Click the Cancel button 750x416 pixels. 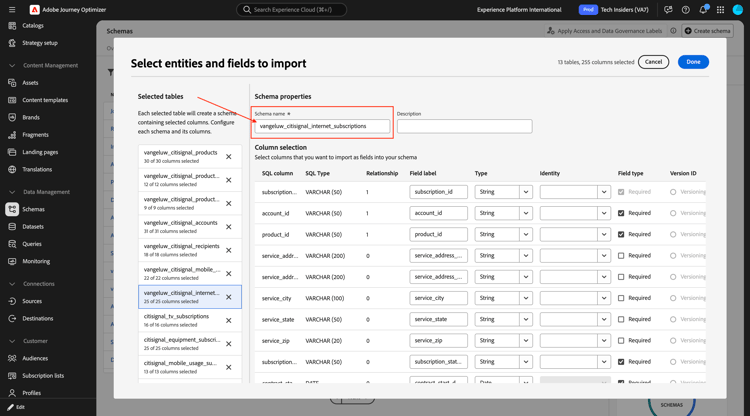coord(653,62)
